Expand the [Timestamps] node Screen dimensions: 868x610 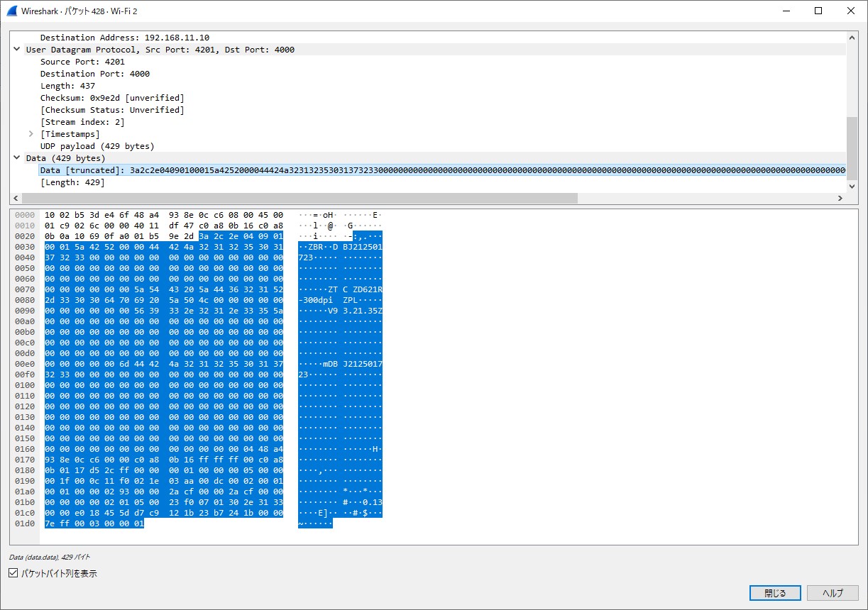point(31,134)
